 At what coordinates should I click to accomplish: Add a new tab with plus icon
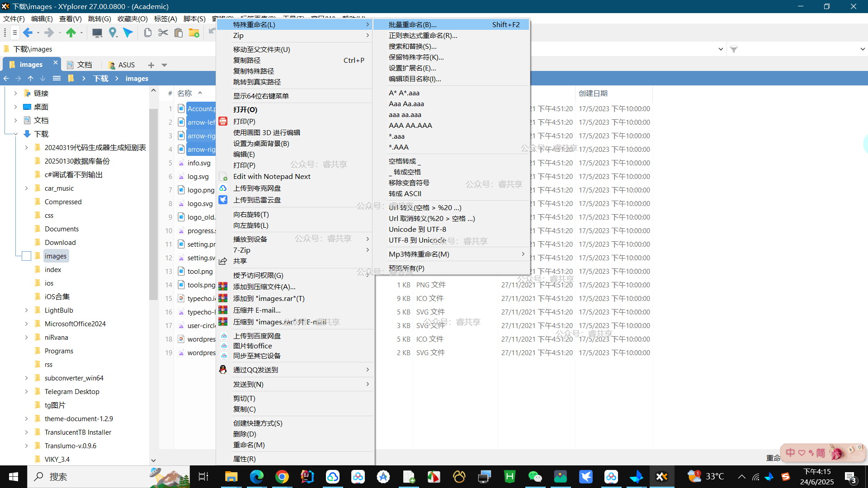click(x=151, y=65)
